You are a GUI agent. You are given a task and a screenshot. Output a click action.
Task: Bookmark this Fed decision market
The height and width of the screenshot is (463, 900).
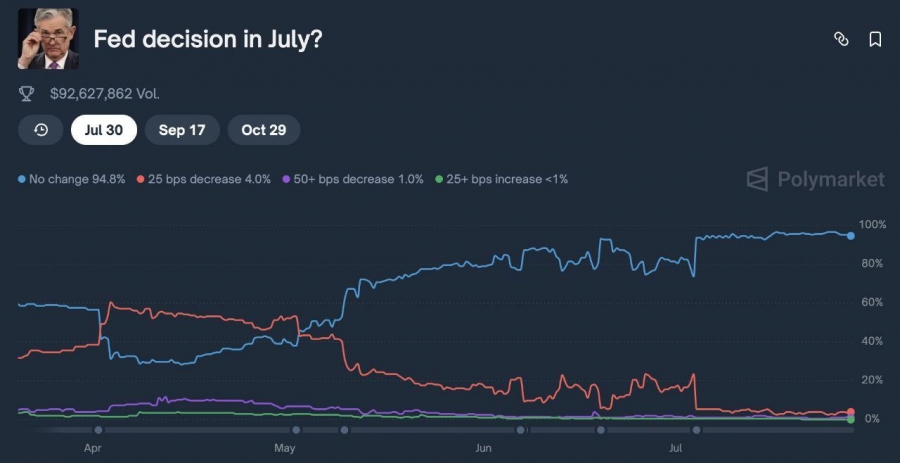click(875, 39)
